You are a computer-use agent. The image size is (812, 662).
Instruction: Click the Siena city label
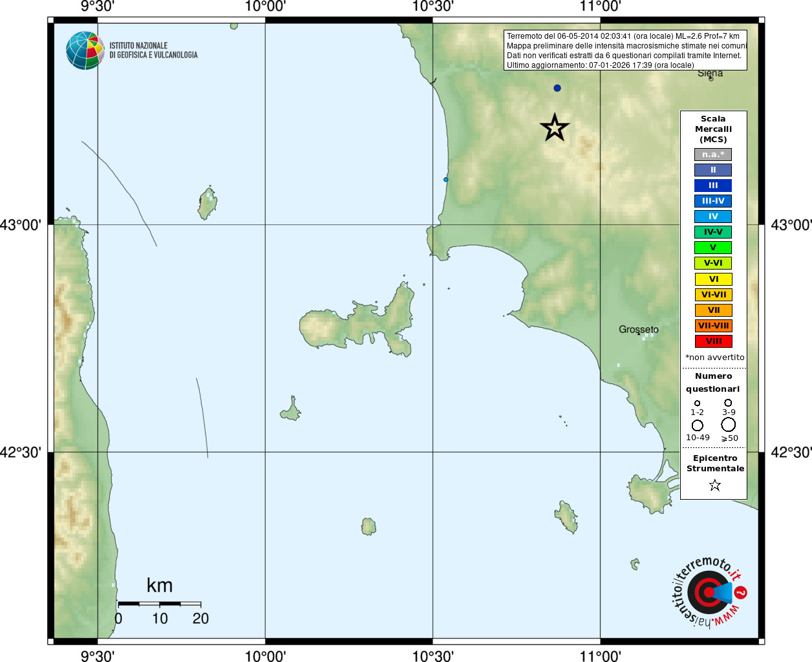[x=710, y=74]
